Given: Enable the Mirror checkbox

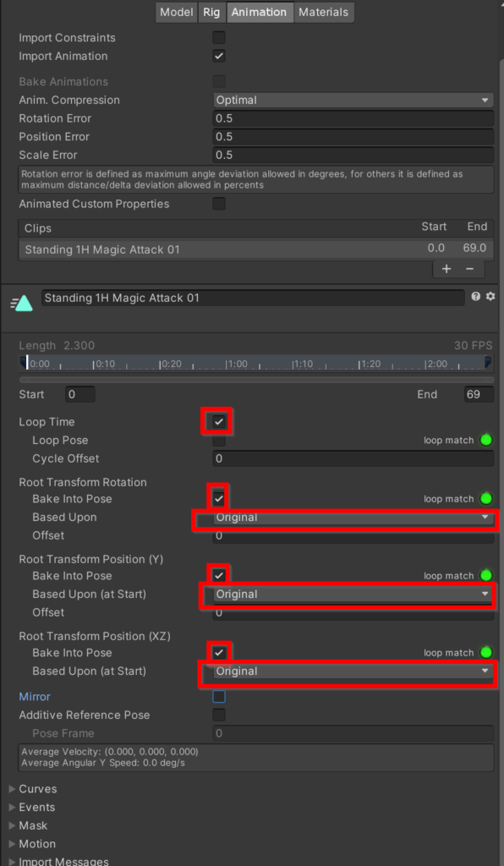Looking at the screenshot, I should pos(219,697).
